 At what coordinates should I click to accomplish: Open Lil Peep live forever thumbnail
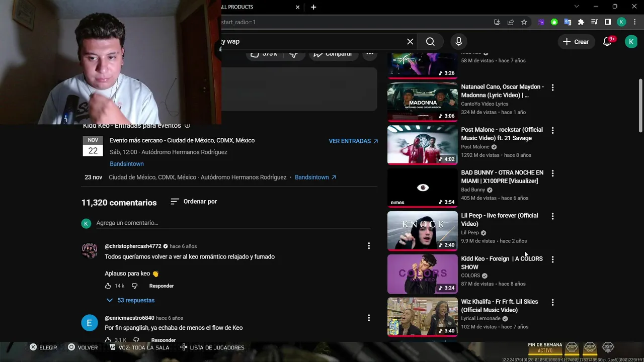(422, 231)
